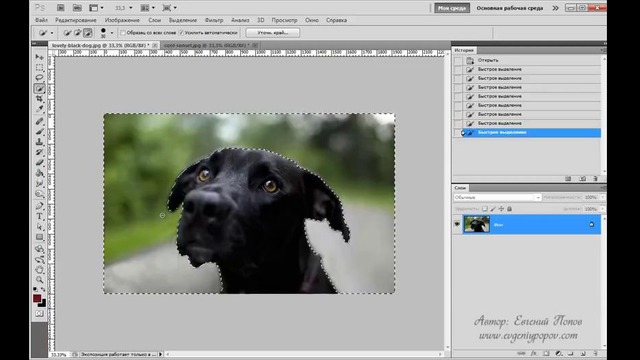The width and height of the screenshot is (640, 360).
Task: Expand more workspaces chevron
Action: pyautogui.click(x=556, y=8)
